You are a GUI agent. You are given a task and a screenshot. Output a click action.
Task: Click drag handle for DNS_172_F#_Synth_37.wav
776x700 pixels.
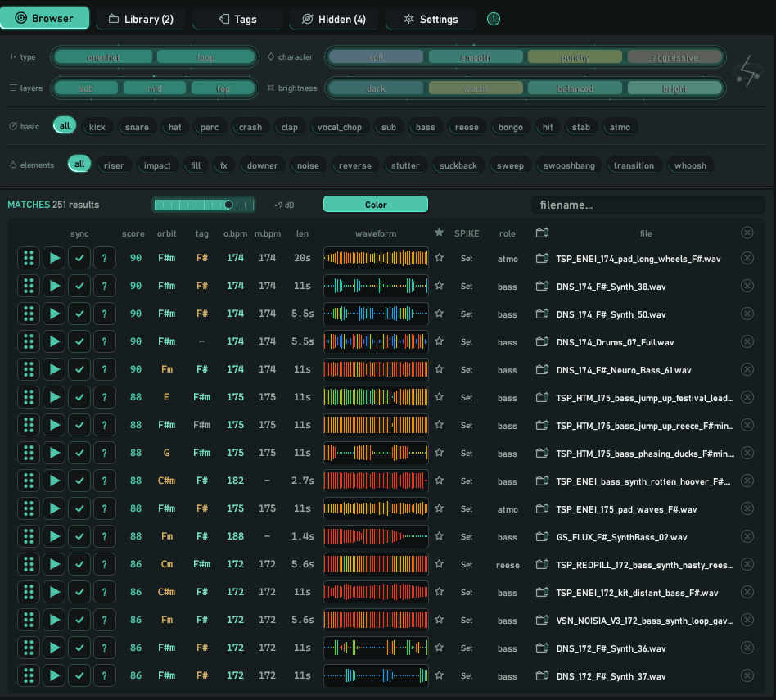click(29, 675)
